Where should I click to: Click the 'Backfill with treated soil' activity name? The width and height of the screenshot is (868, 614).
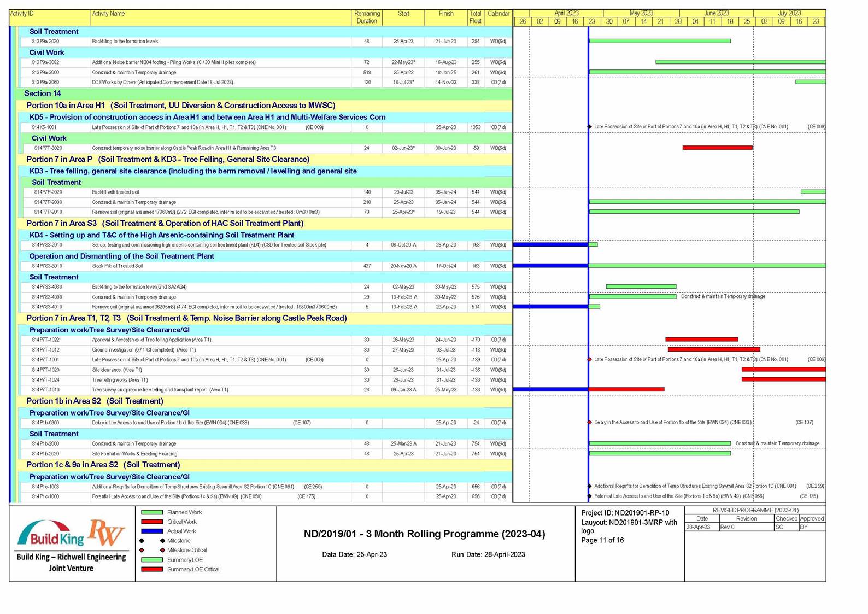[x=115, y=192]
